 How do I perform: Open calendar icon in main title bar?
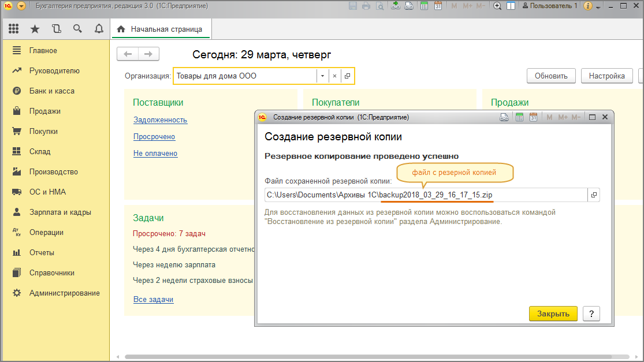coord(438,6)
